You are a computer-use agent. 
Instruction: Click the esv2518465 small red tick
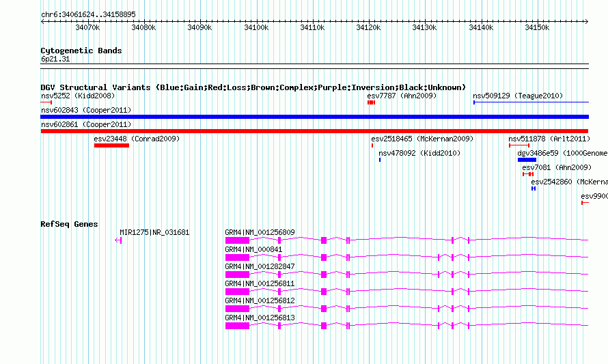click(372, 145)
